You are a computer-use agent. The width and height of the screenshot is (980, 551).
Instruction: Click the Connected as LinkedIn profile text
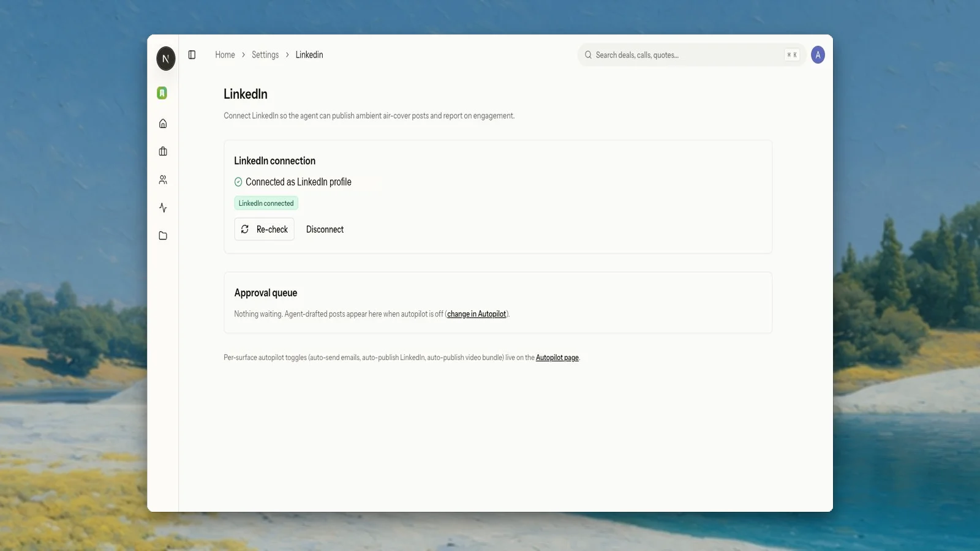(298, 182)
